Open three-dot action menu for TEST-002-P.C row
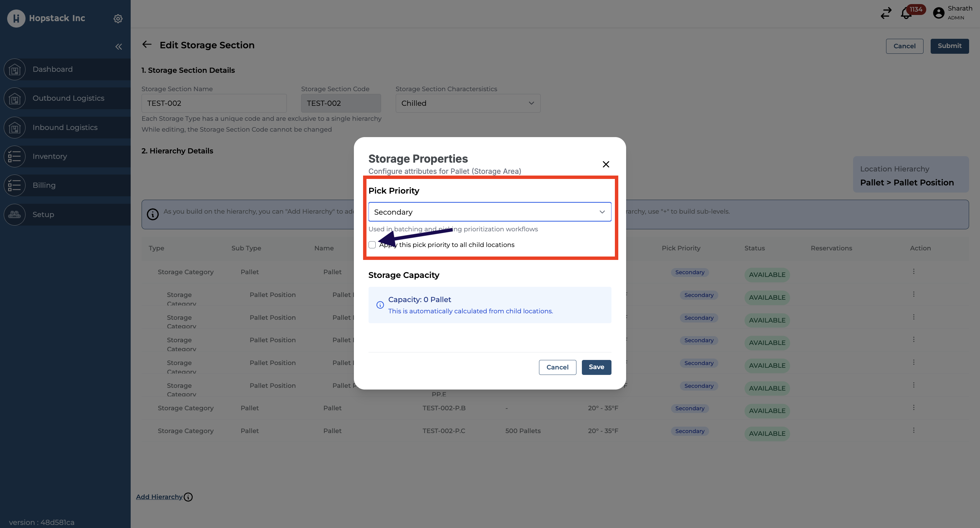Image resolution: width=980 pixels, height=528 pixels. (x=913, y=430)
